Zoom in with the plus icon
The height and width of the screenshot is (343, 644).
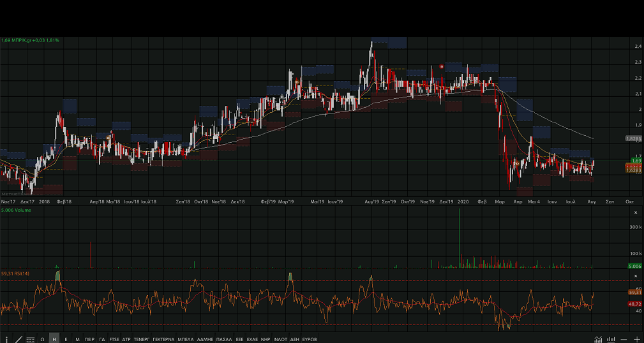(636, 339)
